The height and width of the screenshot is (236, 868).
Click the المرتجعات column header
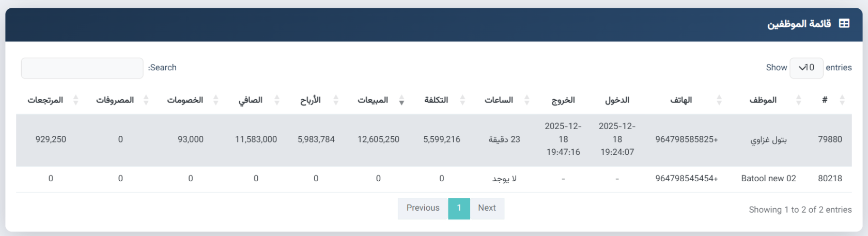[x=45, y=100]
